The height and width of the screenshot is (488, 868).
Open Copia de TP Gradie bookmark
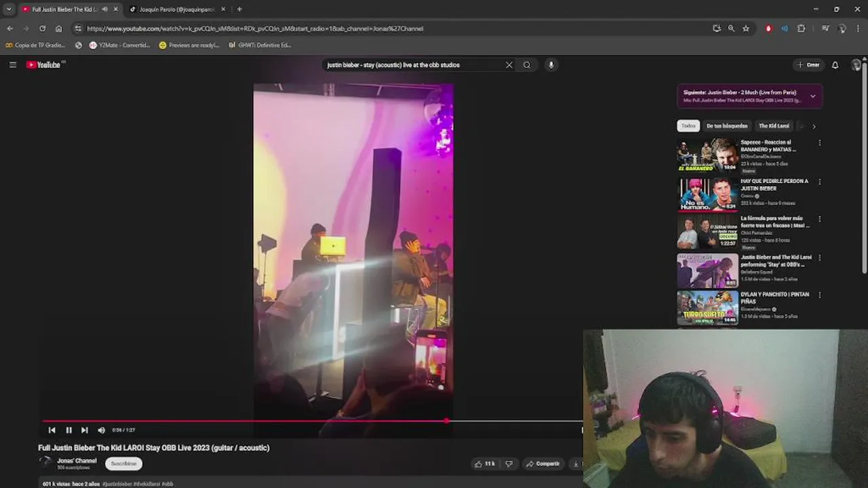(x=35, y=45)
